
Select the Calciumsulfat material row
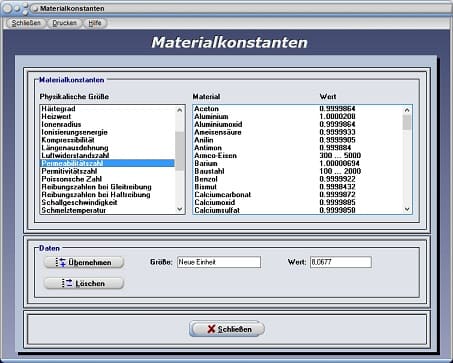click(298, 210)
